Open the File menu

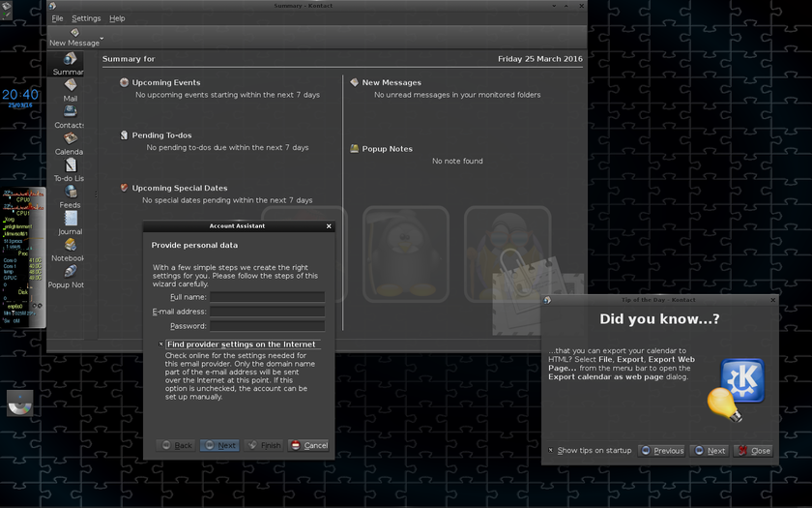(57, 18)
